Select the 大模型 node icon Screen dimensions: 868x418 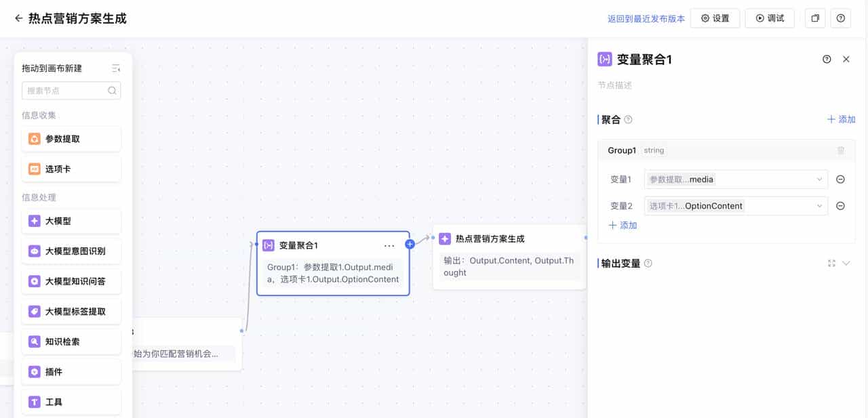[35, 221]
